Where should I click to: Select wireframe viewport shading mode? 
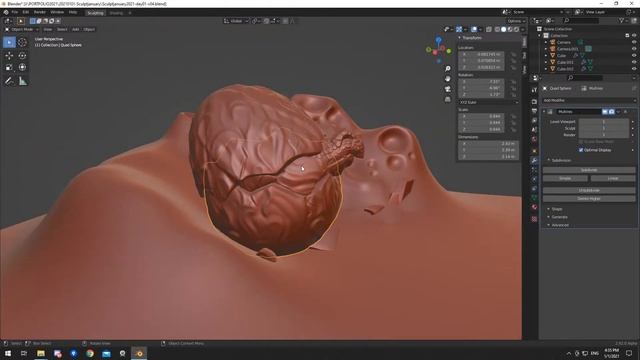click(497, 29)
